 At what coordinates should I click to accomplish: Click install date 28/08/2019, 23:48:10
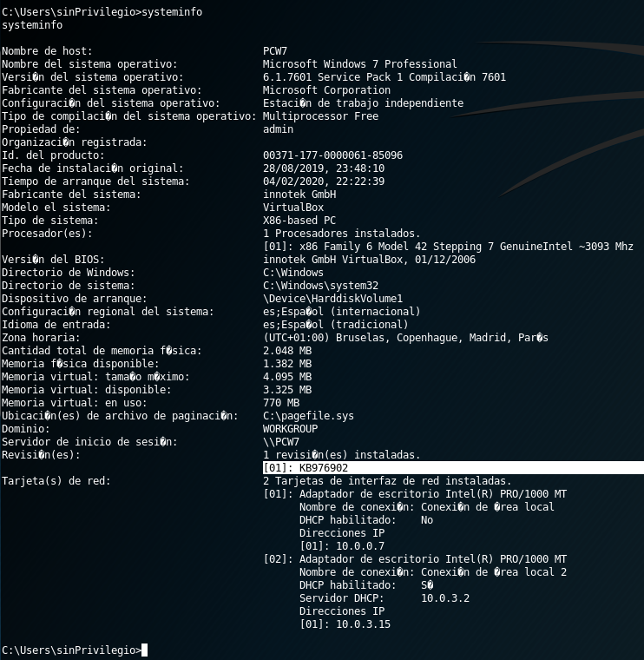coord(324,168)
